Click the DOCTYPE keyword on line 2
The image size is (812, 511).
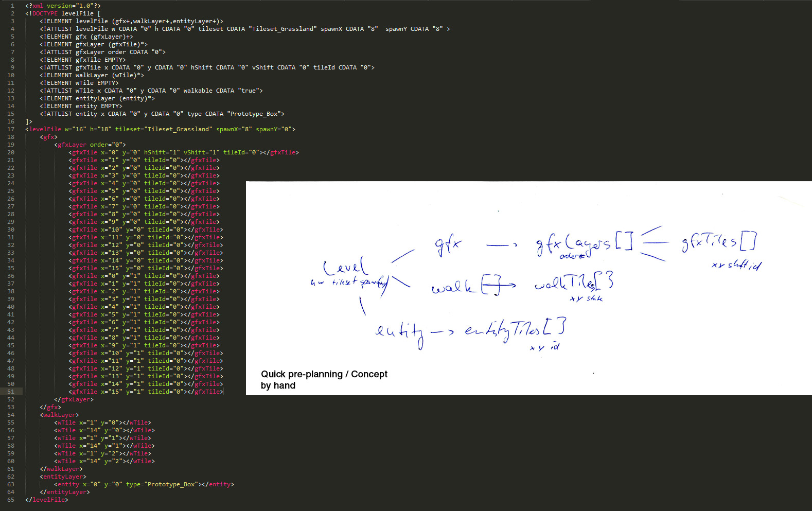click(x=45, y=13)
